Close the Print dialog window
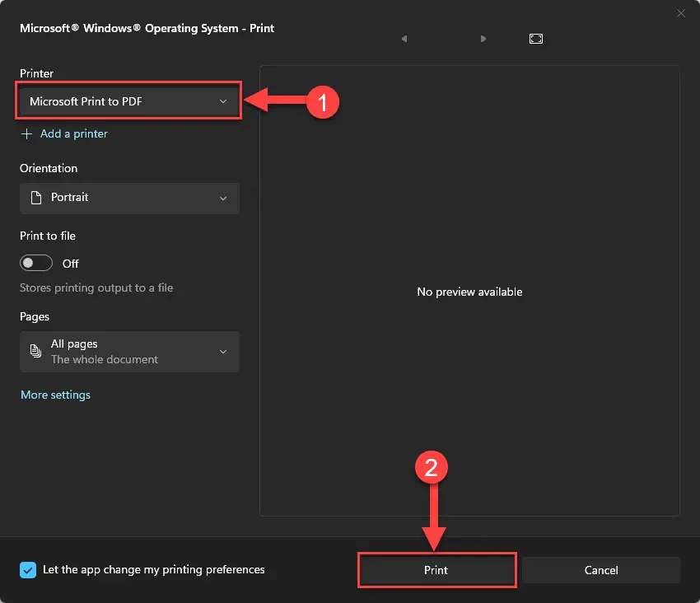 pos(680,13)
